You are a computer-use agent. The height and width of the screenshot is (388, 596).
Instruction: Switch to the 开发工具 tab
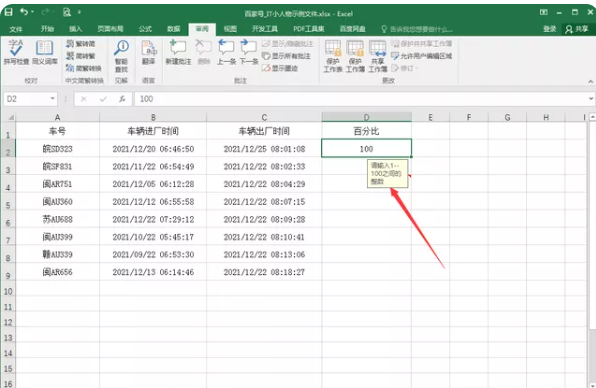[x=265, y=29]
